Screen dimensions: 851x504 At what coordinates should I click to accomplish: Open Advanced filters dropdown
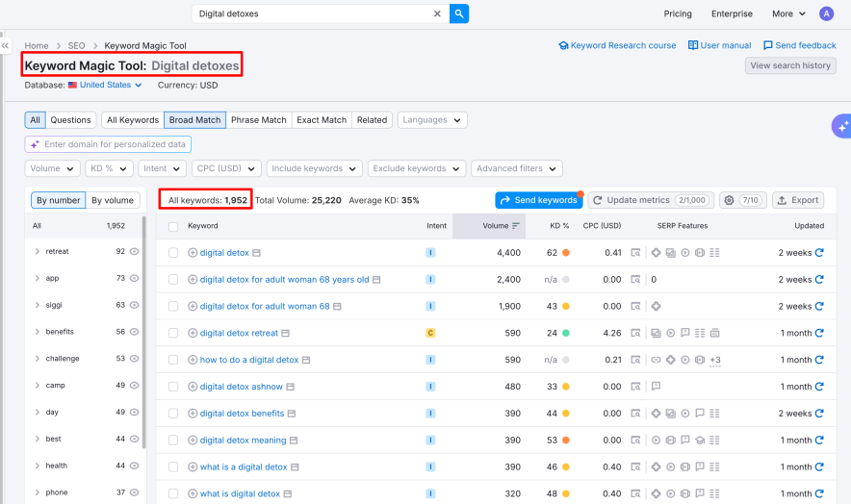coord(517,168)
